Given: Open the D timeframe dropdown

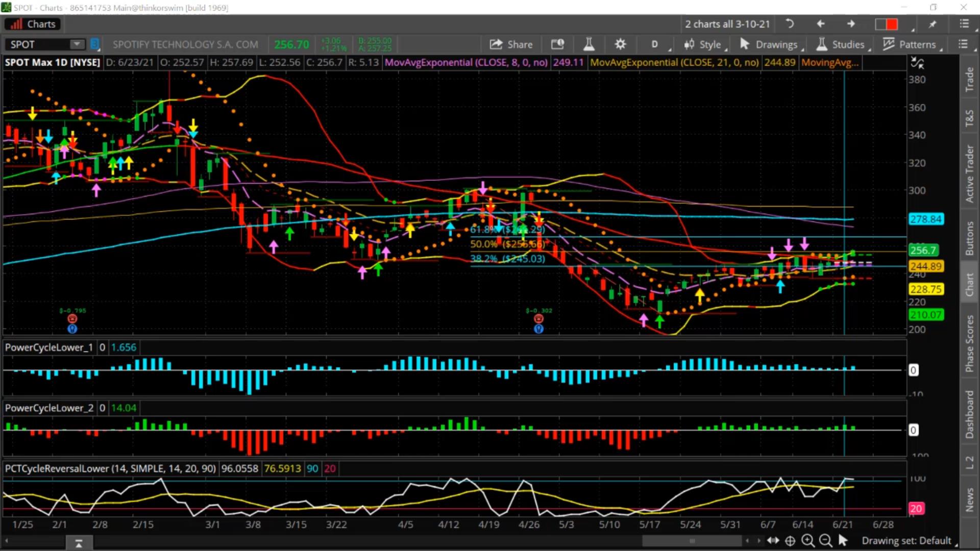Looking at the screenshot, I should point(655,44).
